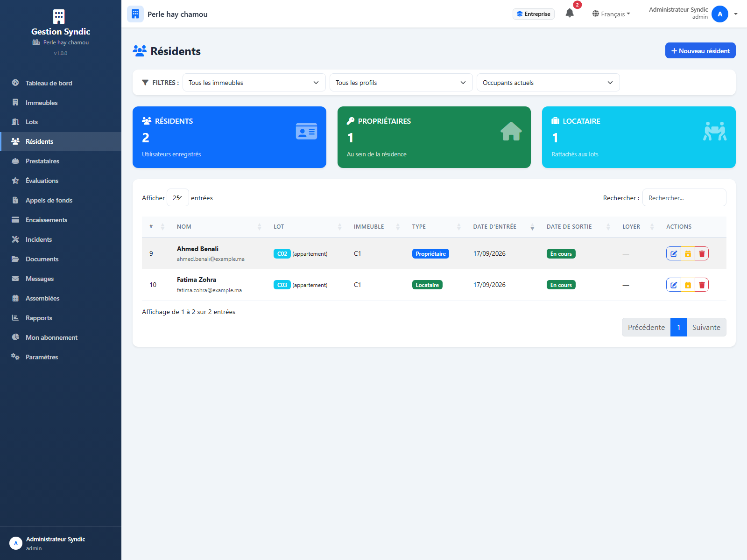Click the admin avatar icon in header
Viewport: 747px width, 560px height.
pyautogui.click(x=720, y=14)
